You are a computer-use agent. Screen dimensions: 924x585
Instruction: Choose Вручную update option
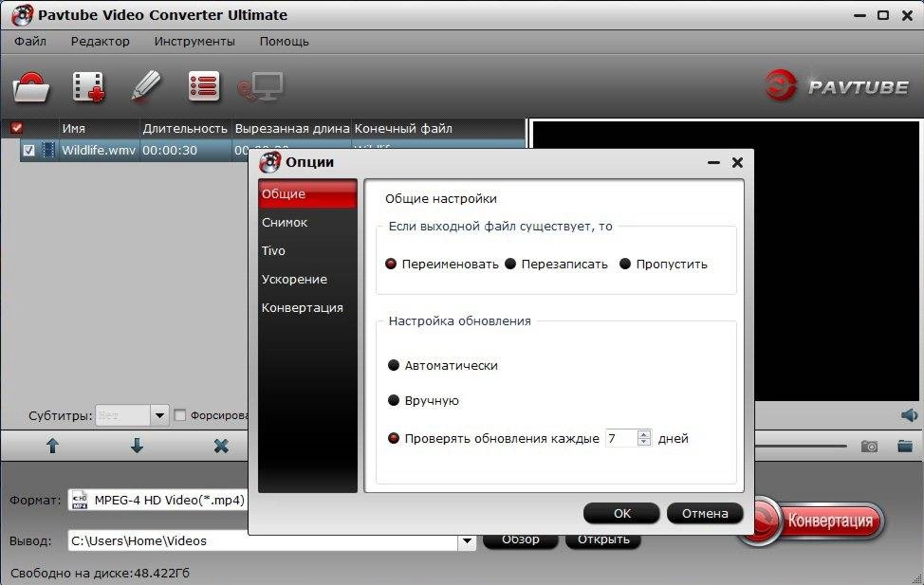[394, 401]
